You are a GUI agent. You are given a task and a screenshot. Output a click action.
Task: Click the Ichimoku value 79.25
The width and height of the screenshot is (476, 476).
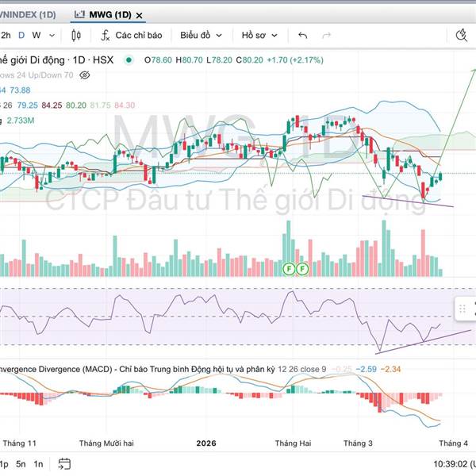(27, 106)
